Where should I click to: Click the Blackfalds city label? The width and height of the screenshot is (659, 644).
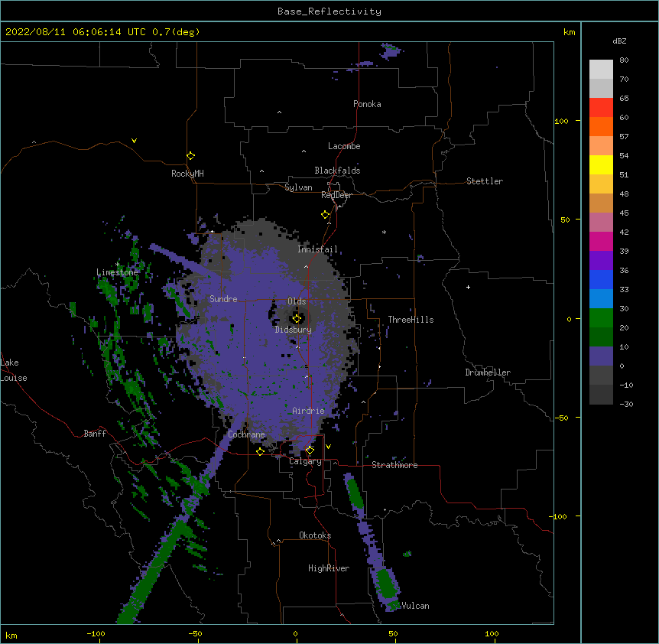337,171
